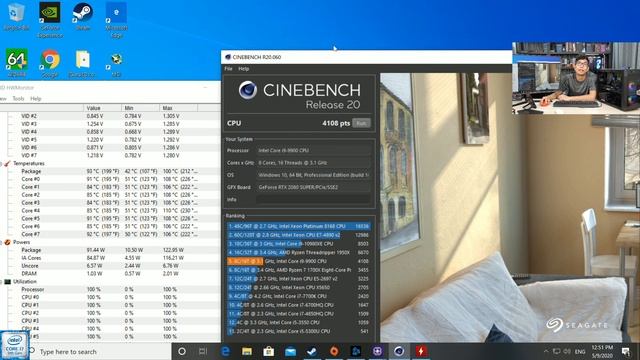Screen dimensions: 640x360
Task: Open the HWMonitor Help menu
Action: click(x=36, y=99)
